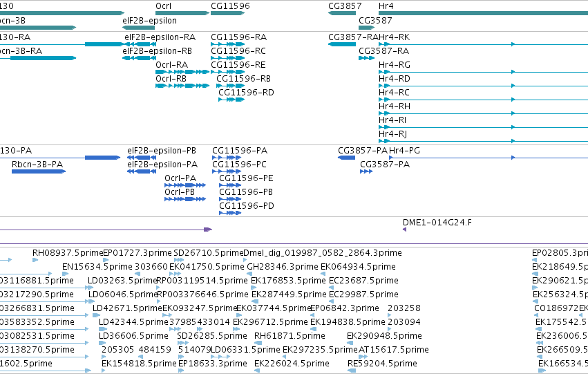Select EST EP01727.3prime
The width and height of the screenshot is (588, 374).
[x=137, y=254]
